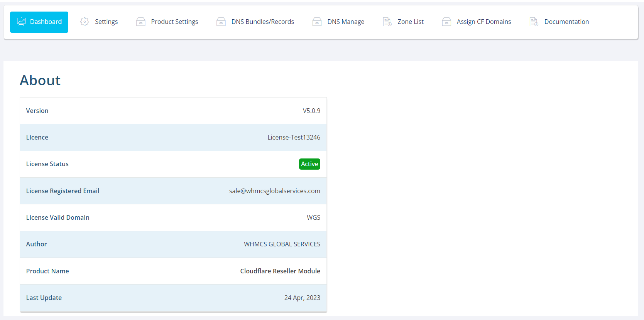
Task: Switch to DNS Bundles/Records tab
Action: 255,22
